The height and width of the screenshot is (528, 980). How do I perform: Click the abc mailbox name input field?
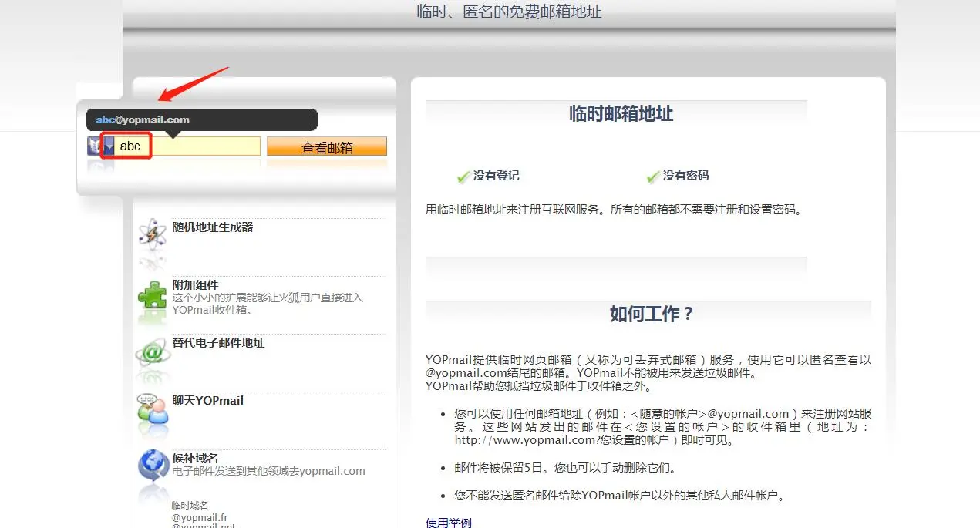(x=187, y=146)
